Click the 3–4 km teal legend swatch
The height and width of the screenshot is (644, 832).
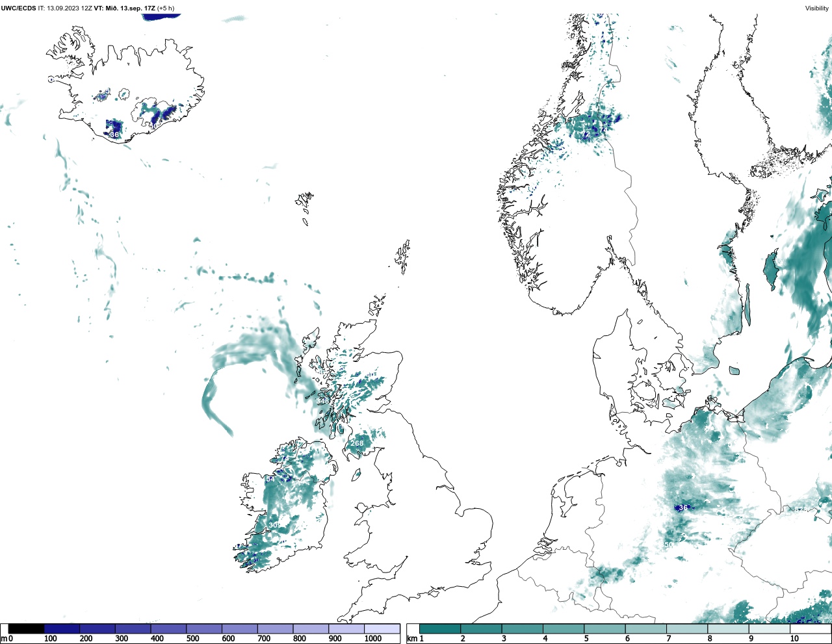[522, 628]
